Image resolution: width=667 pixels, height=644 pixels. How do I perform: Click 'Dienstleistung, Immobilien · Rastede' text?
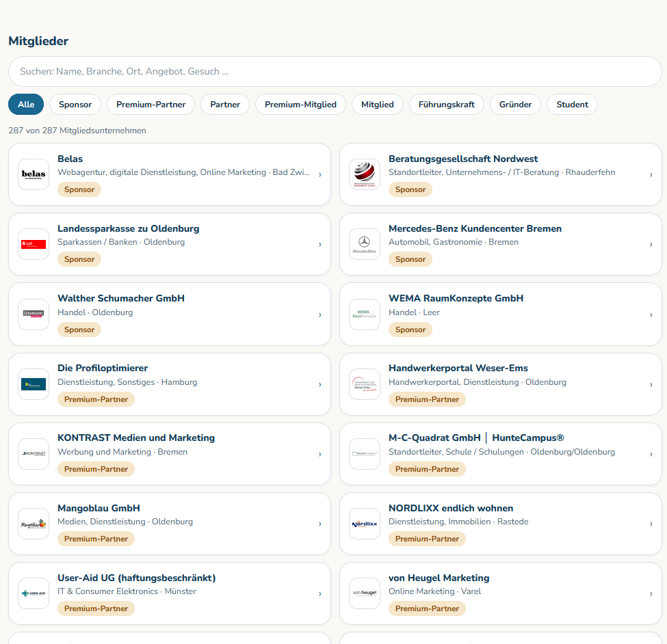458,522
